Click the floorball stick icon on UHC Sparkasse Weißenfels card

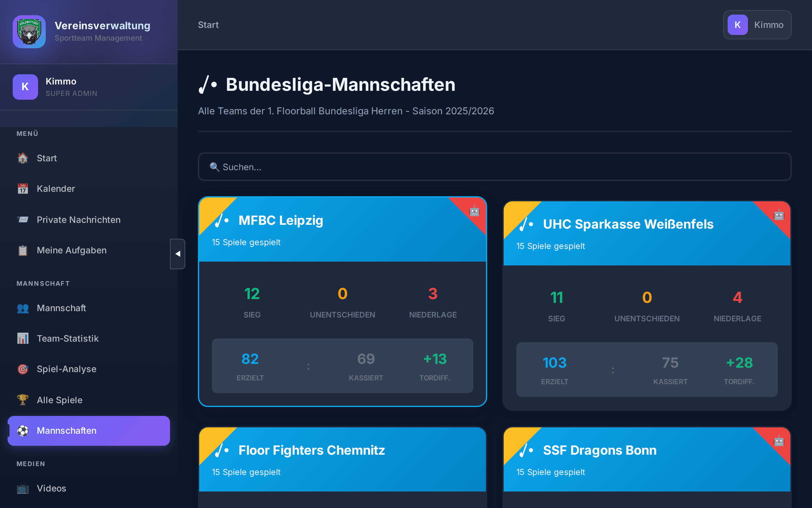click(x=527, y=224)
